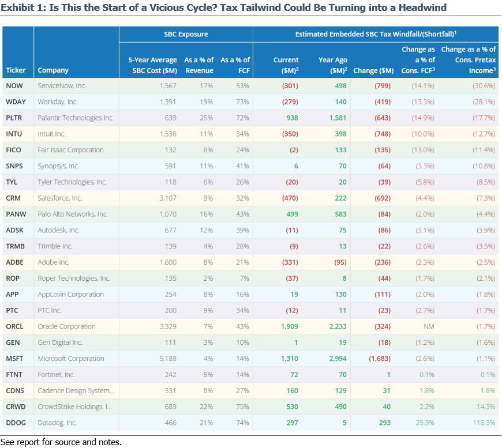Select 'AppLovin Corporation' company cell
The width and height of the screenshot is (502, 448).
pos(71,295)
